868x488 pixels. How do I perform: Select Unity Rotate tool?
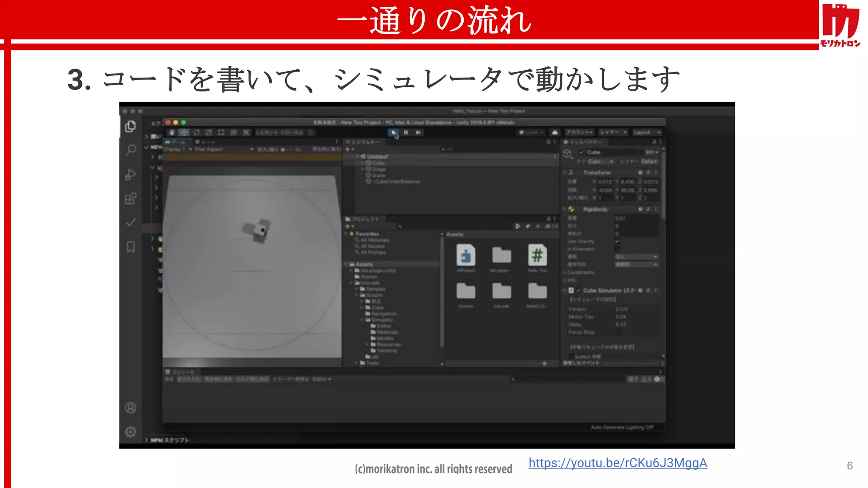pos(196,133)
